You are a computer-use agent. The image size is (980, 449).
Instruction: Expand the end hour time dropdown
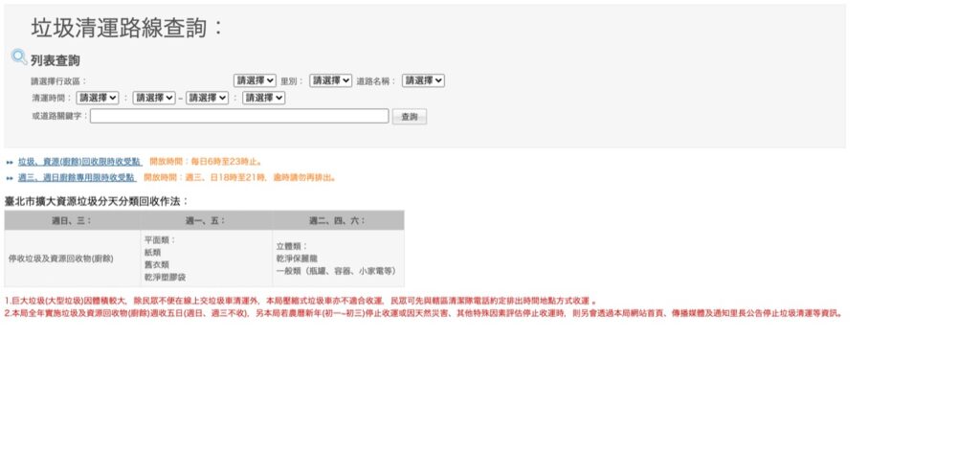pyautogui.click(x=208, y=98)
